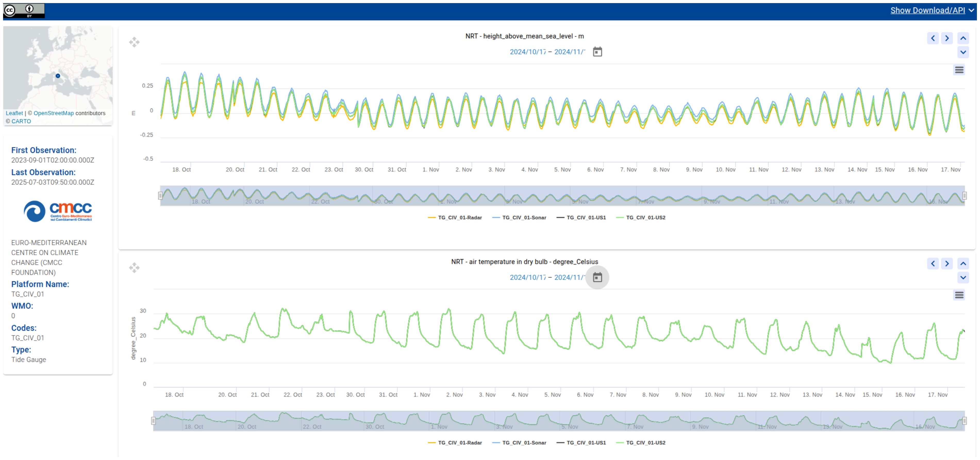Open the calendar picker for sea level chart
The width and height of the screenshot is (980, 460).
(597, 52)
